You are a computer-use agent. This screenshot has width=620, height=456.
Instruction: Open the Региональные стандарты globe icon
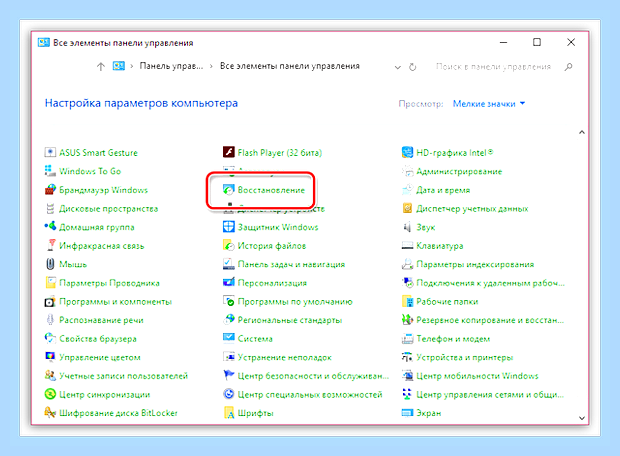229,320
